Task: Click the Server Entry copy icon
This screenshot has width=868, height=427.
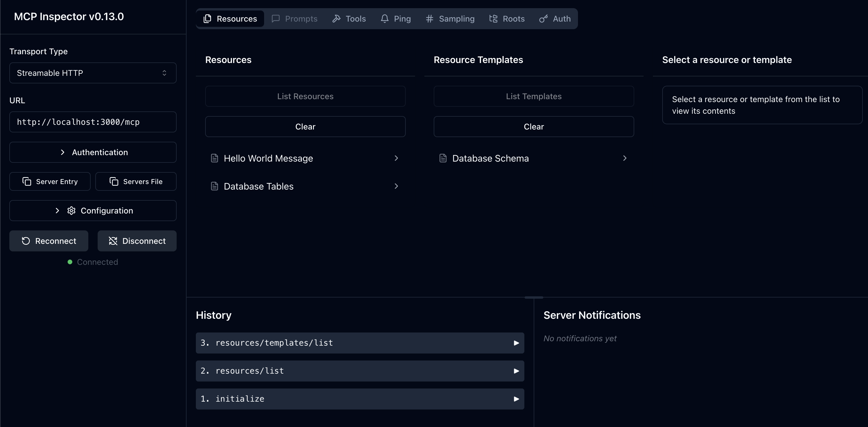Action: (27, 181)
